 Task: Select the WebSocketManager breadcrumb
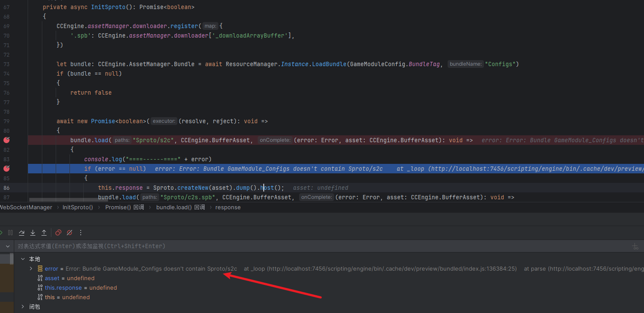tap(25, 208)
